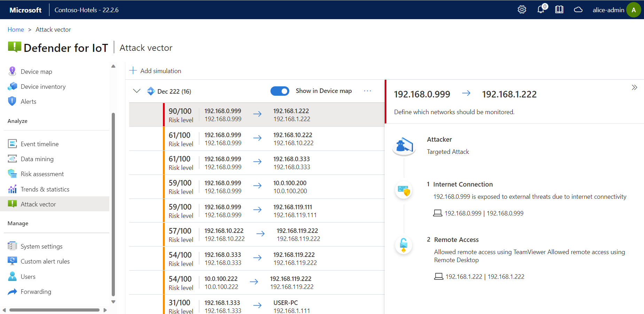The height and width of the screenshot is (314, 644).
Task: Click the Attack vector sidebar icon
Action: point(12,204)
